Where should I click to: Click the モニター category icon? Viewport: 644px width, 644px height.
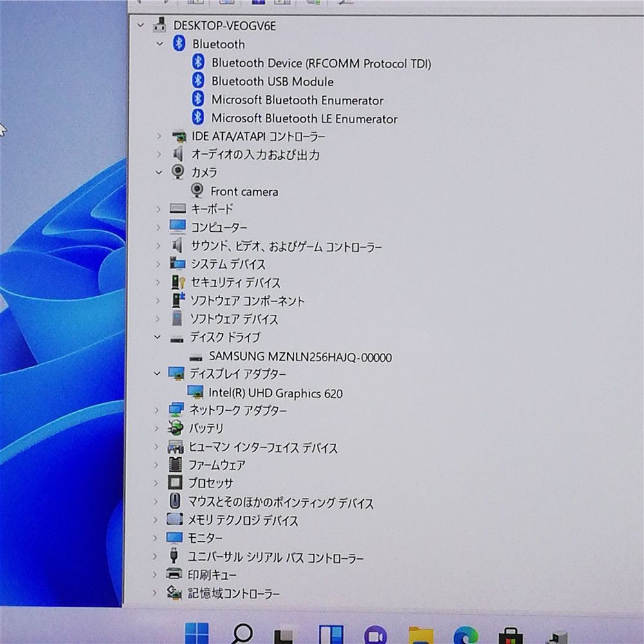click(174, 537)
